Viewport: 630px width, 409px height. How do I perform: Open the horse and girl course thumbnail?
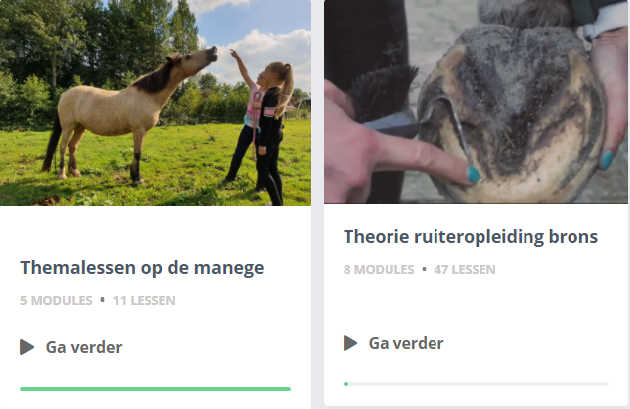[155, 103]
